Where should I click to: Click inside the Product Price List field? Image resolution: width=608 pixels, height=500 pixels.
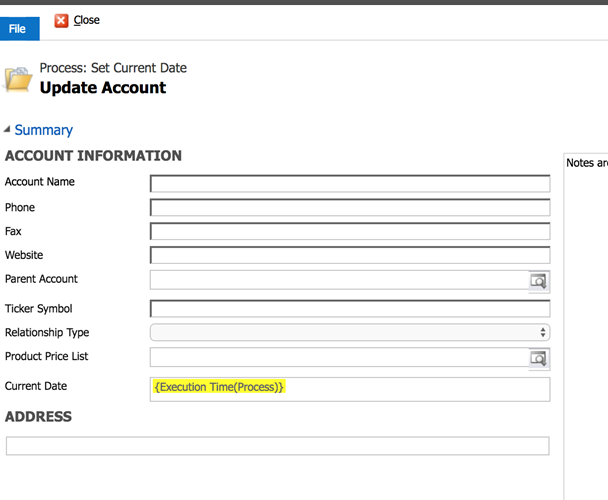pyautogui.click(x=340, y=357)
